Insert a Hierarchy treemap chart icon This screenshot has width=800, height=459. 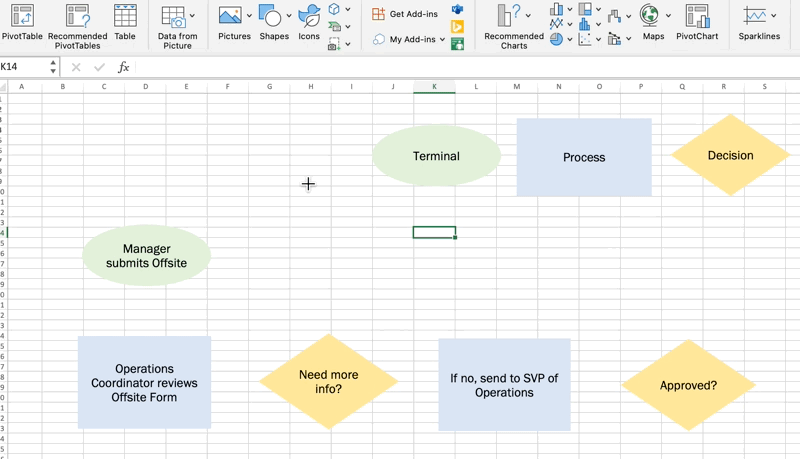585,9
